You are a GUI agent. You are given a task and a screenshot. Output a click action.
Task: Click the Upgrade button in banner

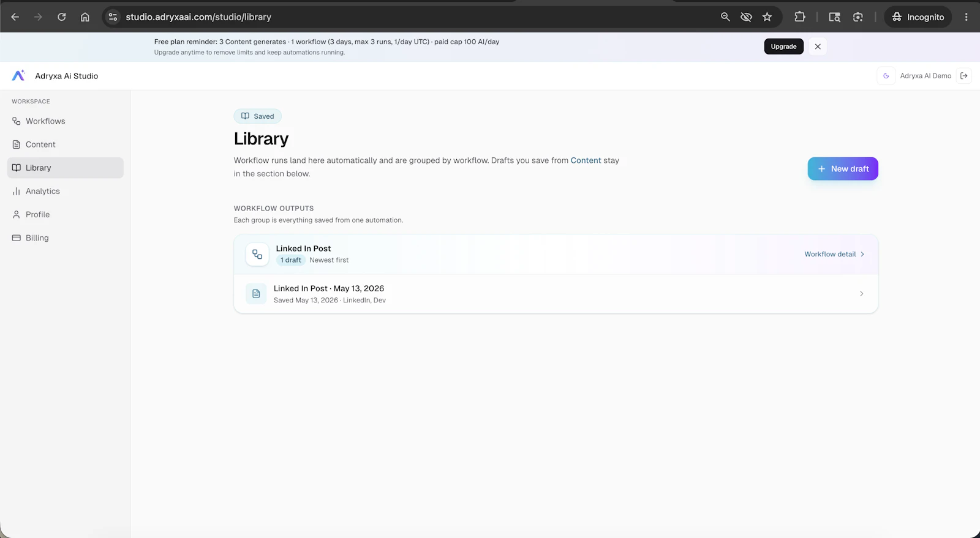[783, 47]
